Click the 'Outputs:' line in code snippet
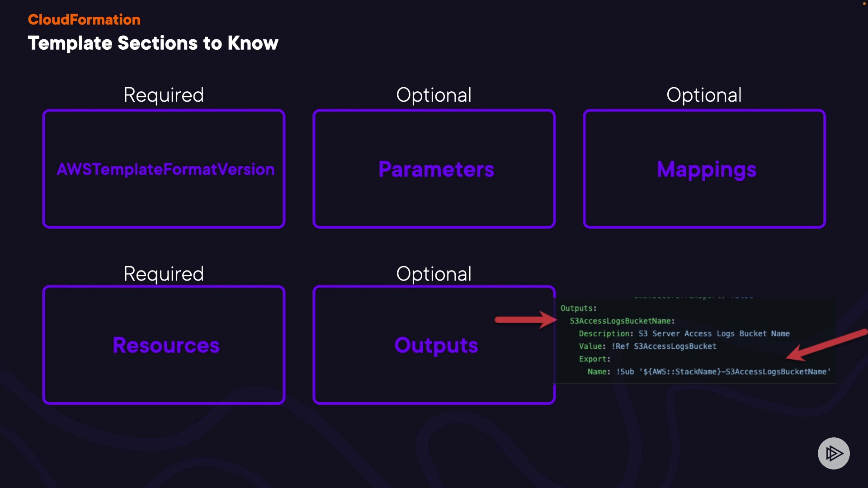Image resolution: width=868 pixels, height=488 pixels. (x=578, y=308)
